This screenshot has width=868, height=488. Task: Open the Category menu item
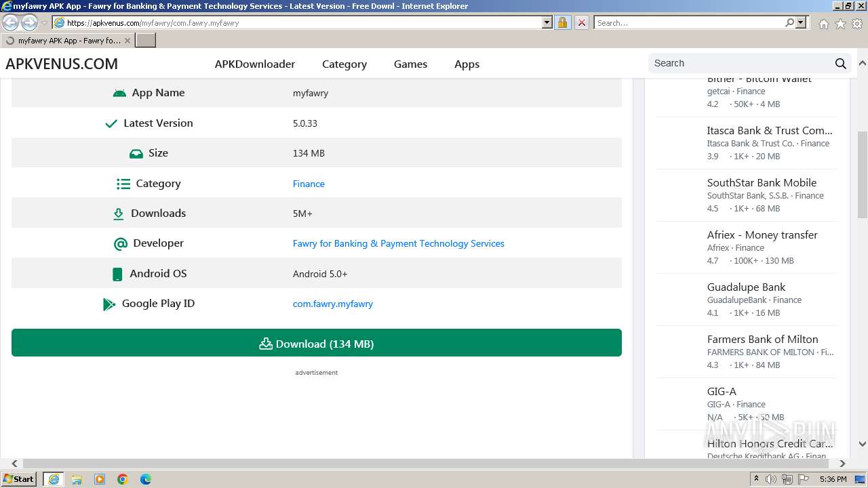coord(344,64)
